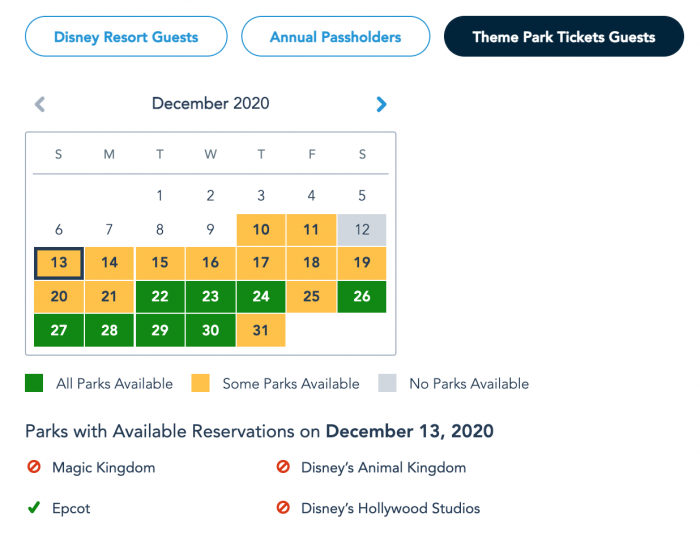700x537 pixels.
Task: Click the December 2020 month heading
Action: coord(210,103)
